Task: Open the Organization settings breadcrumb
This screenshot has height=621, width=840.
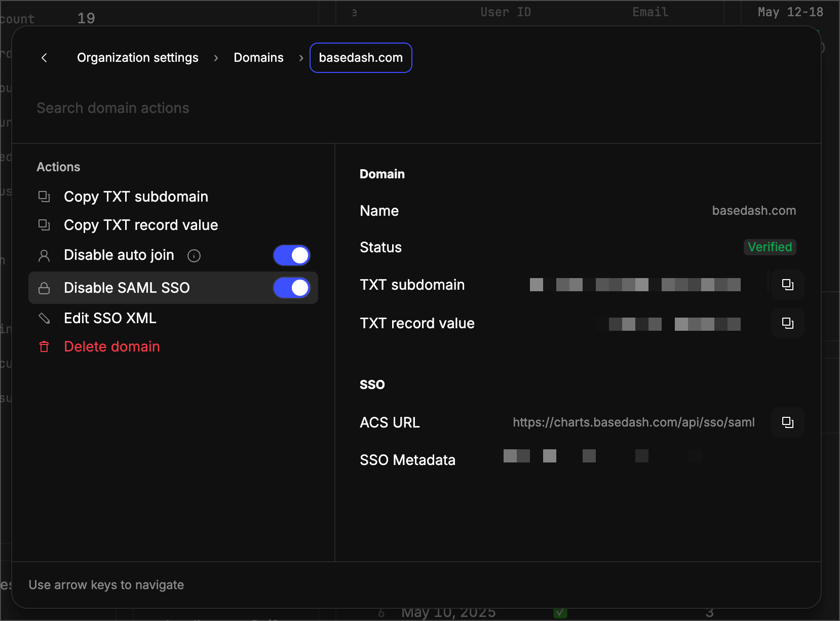Action: pyautogui.click(x=138, y=58)
